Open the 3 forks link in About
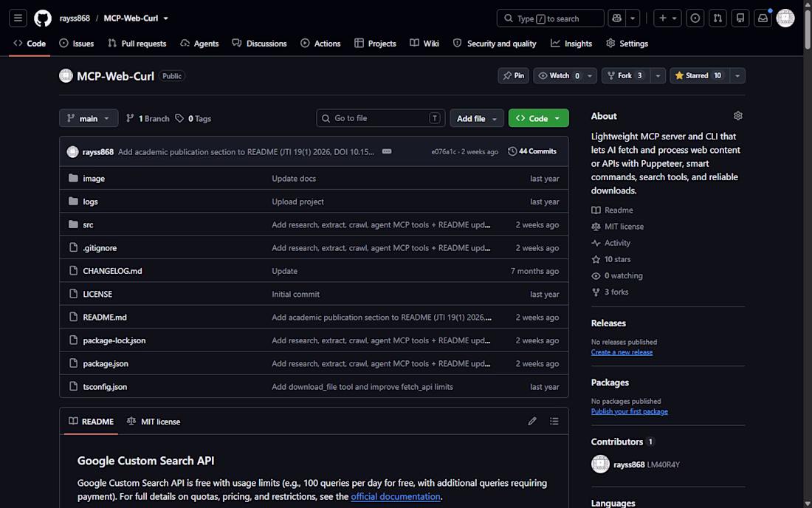This screenshot has width=812, height=508. tap(610, 292)
